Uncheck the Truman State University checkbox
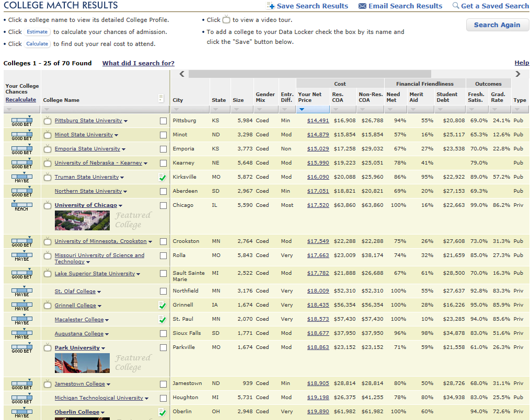Viewport: 531px width, 420px height. [x=163, y=177]
